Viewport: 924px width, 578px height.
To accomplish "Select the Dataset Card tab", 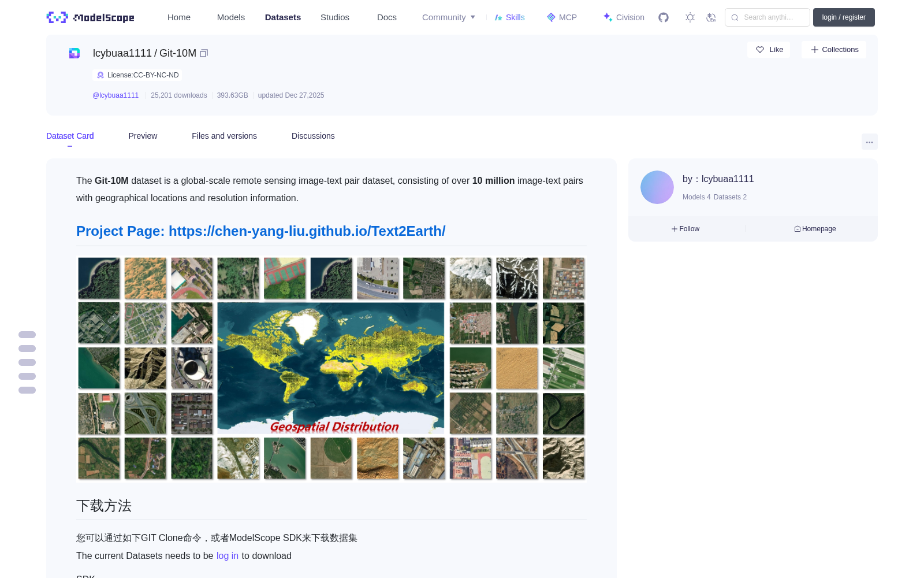I will tap(70, 136).
